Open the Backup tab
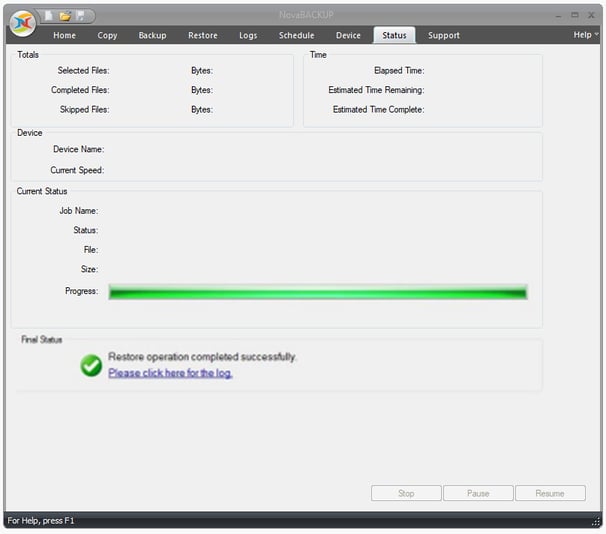The height and width of the screenshot is (534, 606). click(x=152, y=35)
